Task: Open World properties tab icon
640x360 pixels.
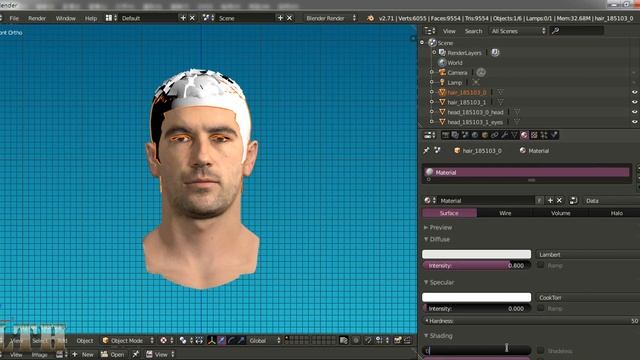Action: click(475, 135)
